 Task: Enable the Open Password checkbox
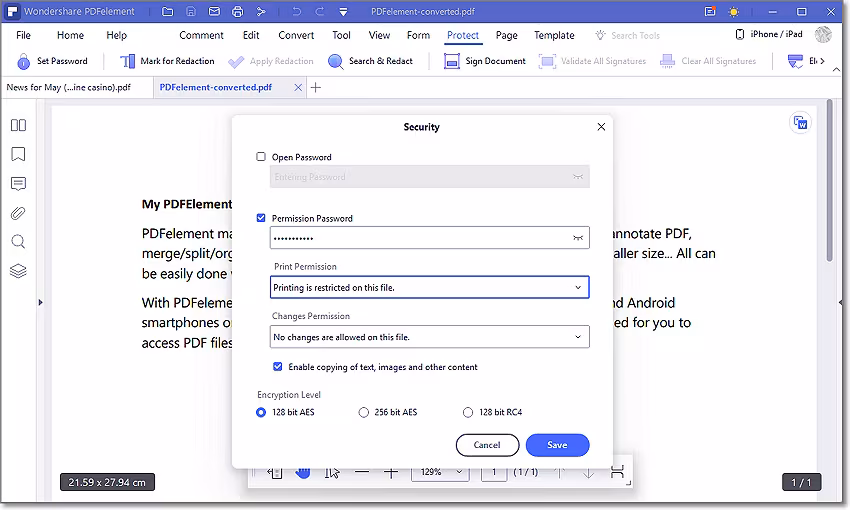261,157
